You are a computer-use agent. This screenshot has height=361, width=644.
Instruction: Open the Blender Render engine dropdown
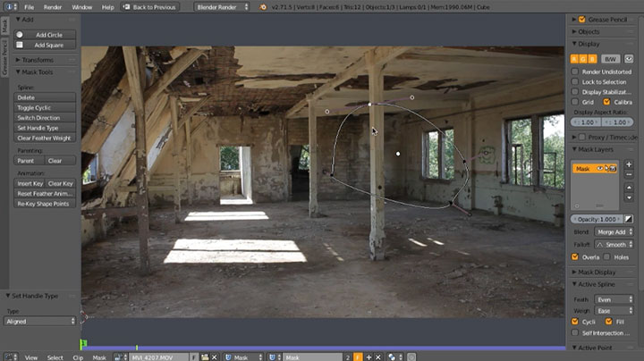[x=222, y=7]
